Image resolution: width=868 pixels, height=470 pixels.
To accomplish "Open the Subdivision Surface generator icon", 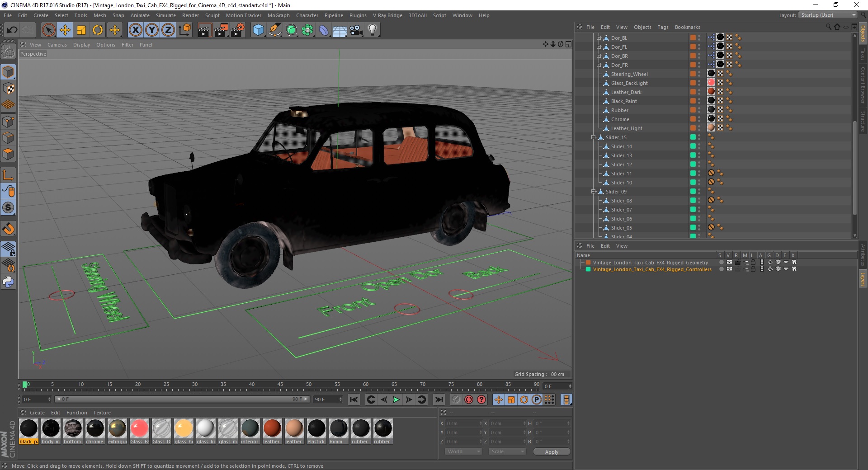I will tap(291, 30).
